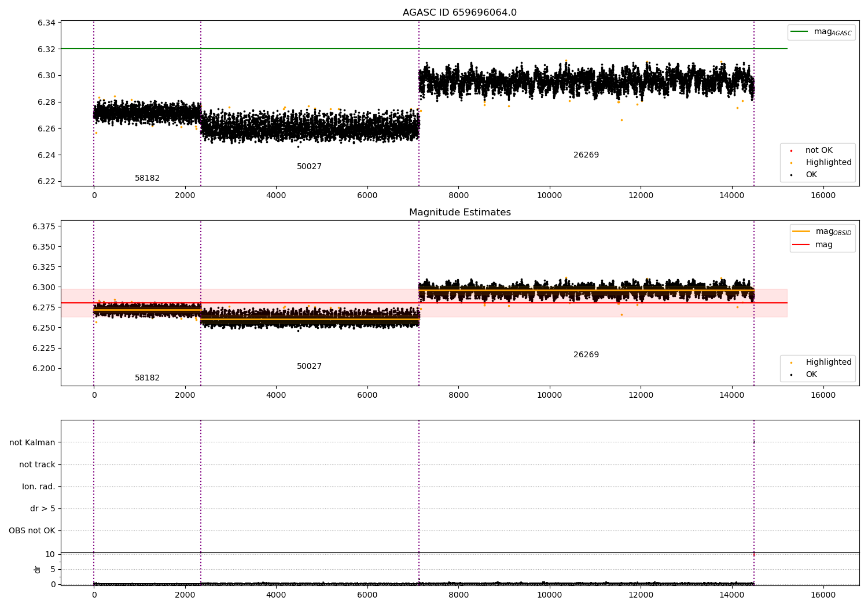Click the 10 tick on the dr axis
The image size is (868, 608).
click(x=50, y=554)
